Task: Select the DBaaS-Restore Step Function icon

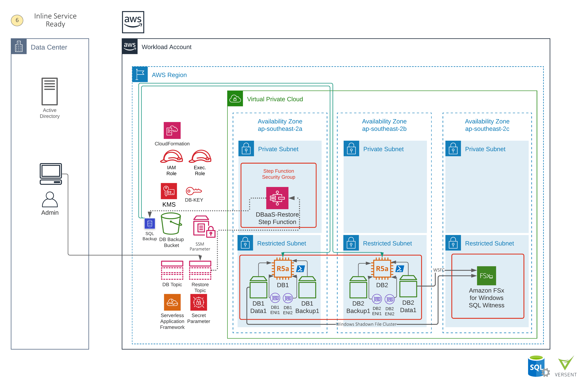Action: click(x=277, y=198)
